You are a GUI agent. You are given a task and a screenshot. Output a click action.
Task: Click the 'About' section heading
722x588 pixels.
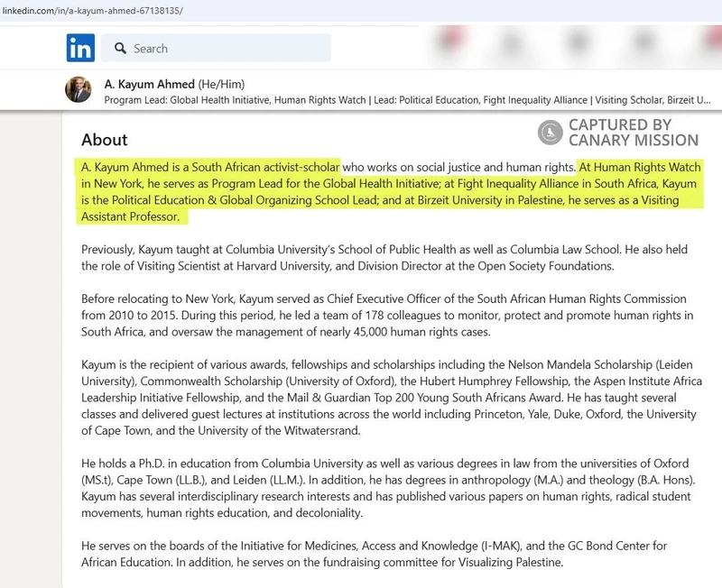coord(105,140)
